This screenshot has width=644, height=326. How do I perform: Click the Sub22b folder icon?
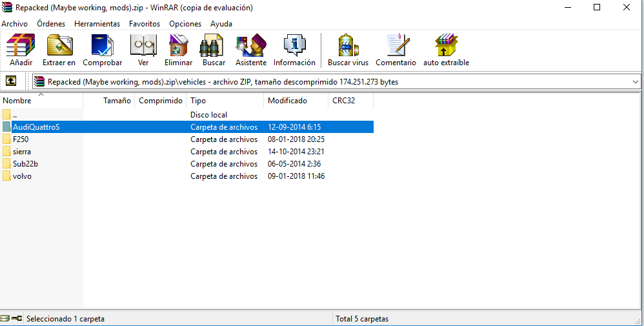(x=6, y=163)
